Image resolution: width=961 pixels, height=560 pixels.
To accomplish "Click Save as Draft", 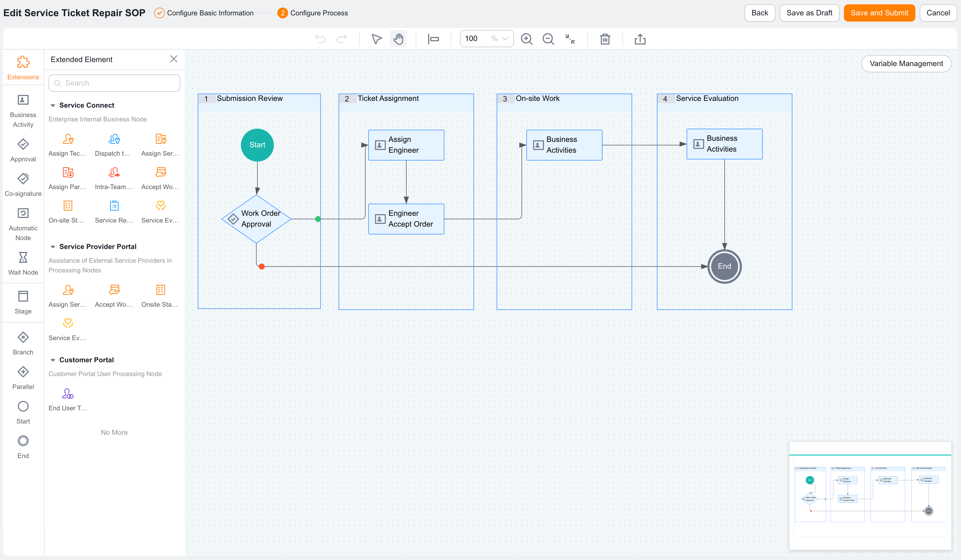I will (809, 13).
